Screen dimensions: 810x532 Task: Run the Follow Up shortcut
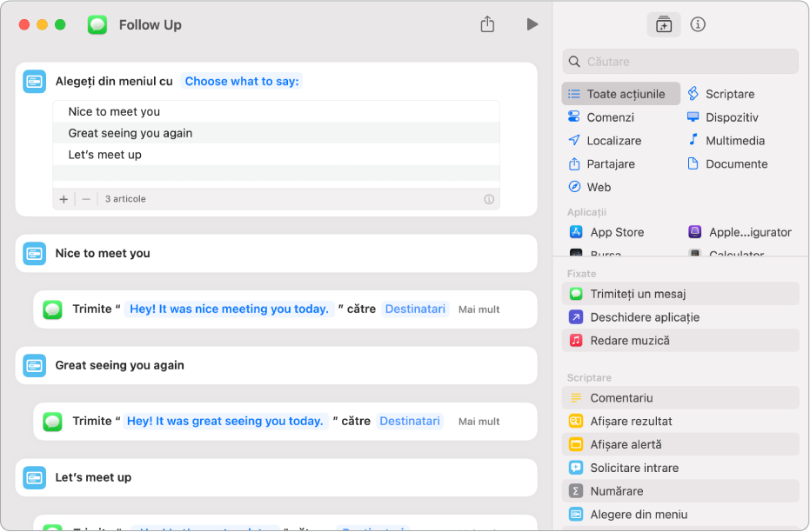532,24
